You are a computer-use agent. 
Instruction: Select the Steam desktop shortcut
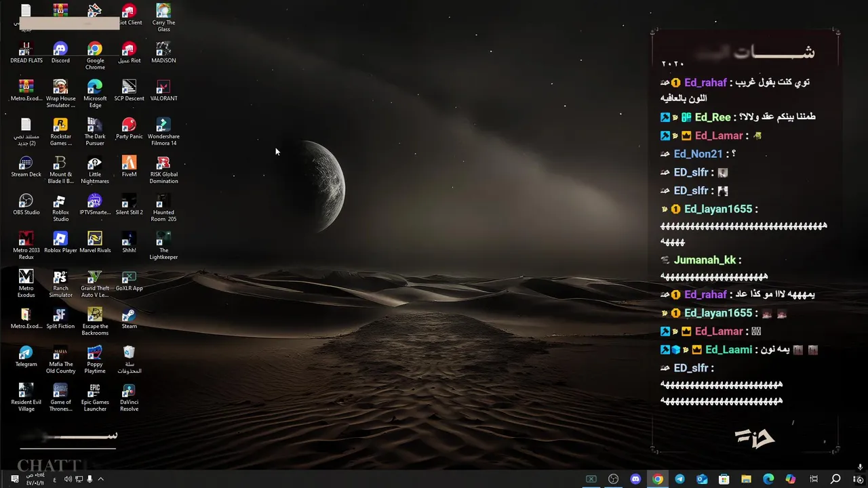(x=129, y=319)
